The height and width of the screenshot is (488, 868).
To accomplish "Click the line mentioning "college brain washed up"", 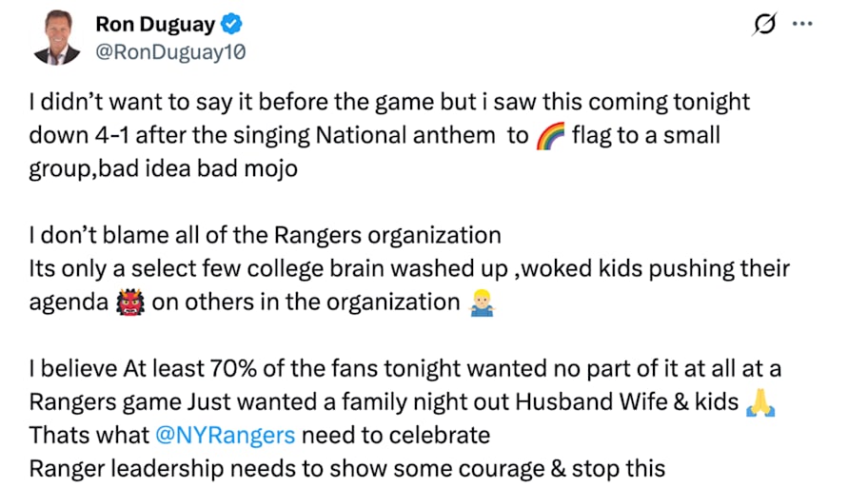I will pyautogui.click(x=409, y=269).
